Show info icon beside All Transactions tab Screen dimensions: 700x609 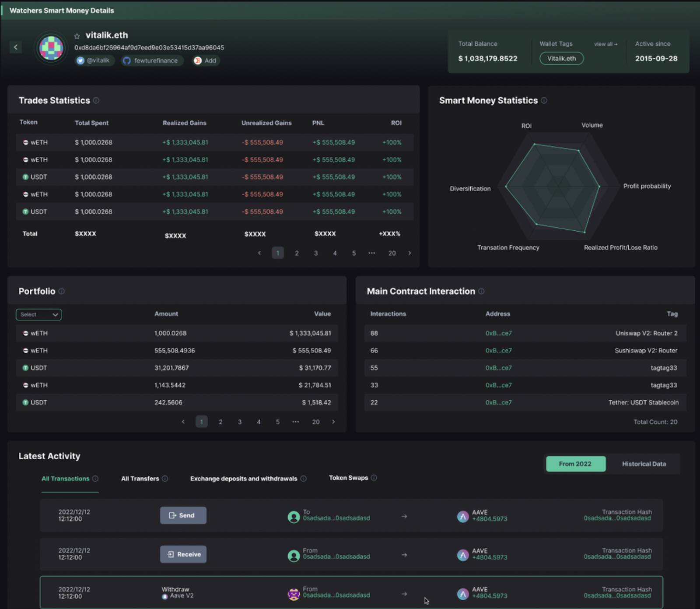pyautogui.click(x=95, y=479)
